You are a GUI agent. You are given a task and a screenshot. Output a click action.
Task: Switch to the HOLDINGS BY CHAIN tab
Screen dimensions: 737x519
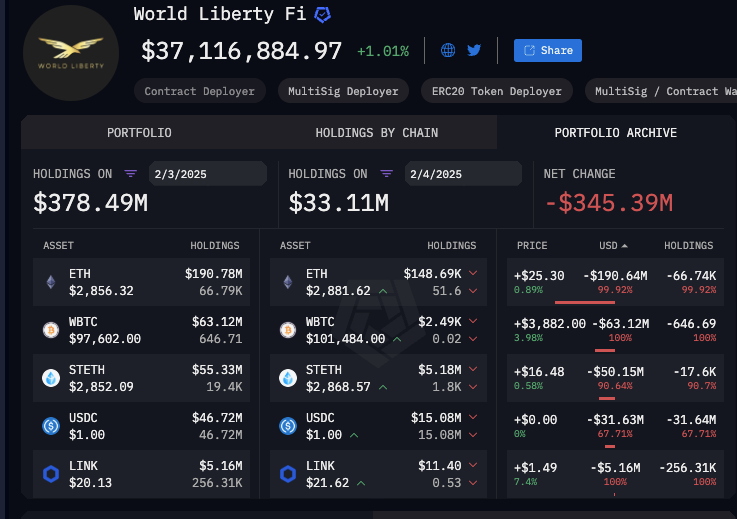click(x=377, y=133)
